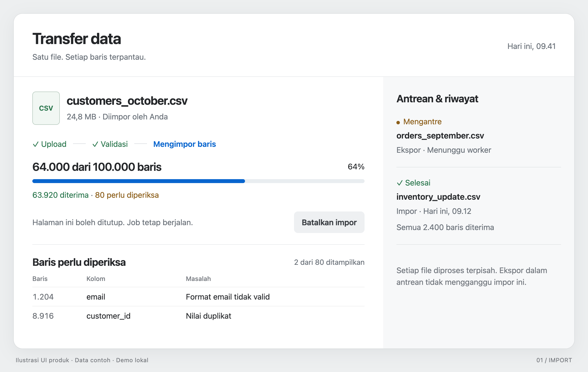The width and height of the screenshot is (588, 372).
Task: Click the Job tetap berjalan note
Action: (x=160, y=222)
